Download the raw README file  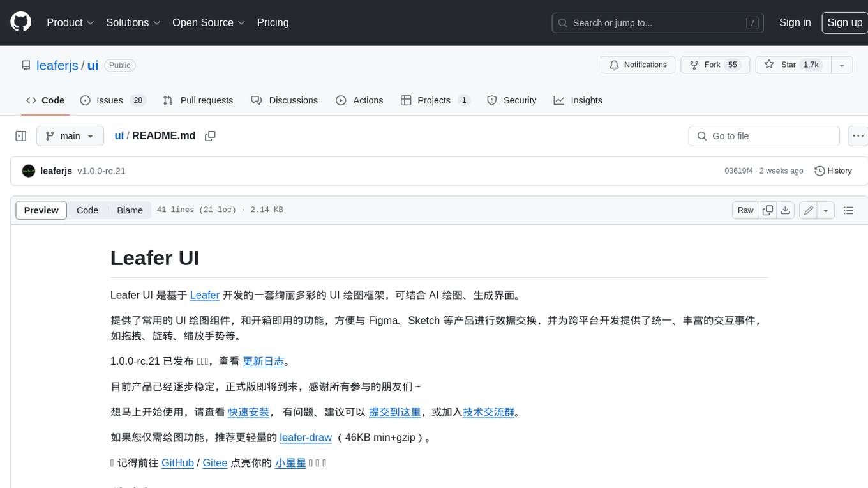[786, 210]
